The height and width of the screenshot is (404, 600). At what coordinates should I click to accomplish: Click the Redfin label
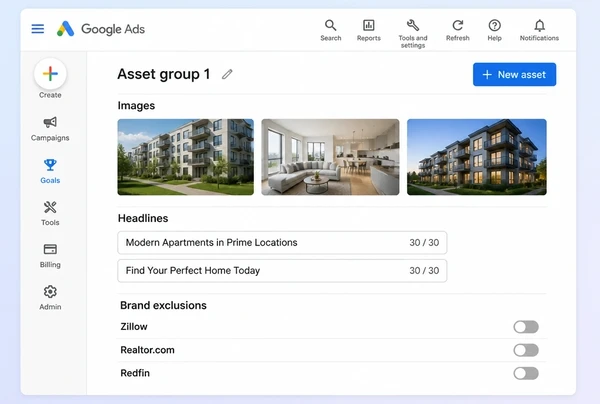[x=135, y=373]
